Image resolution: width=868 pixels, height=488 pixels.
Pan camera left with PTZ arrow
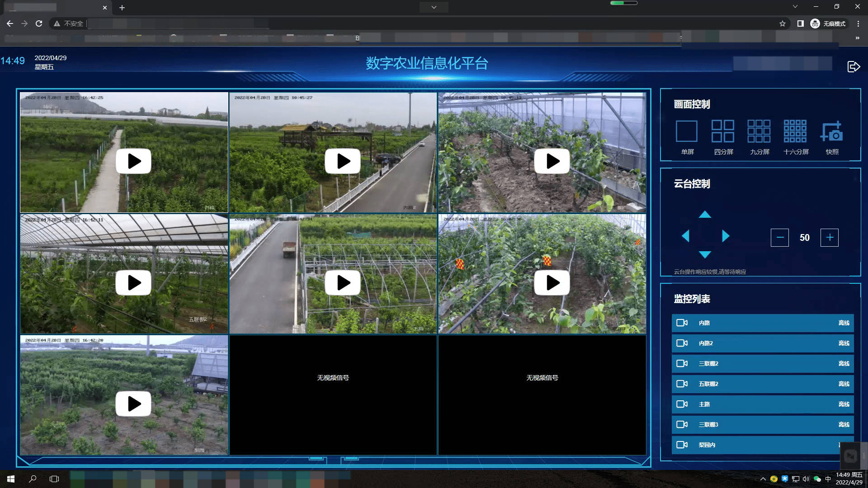(x=686, y=236)
